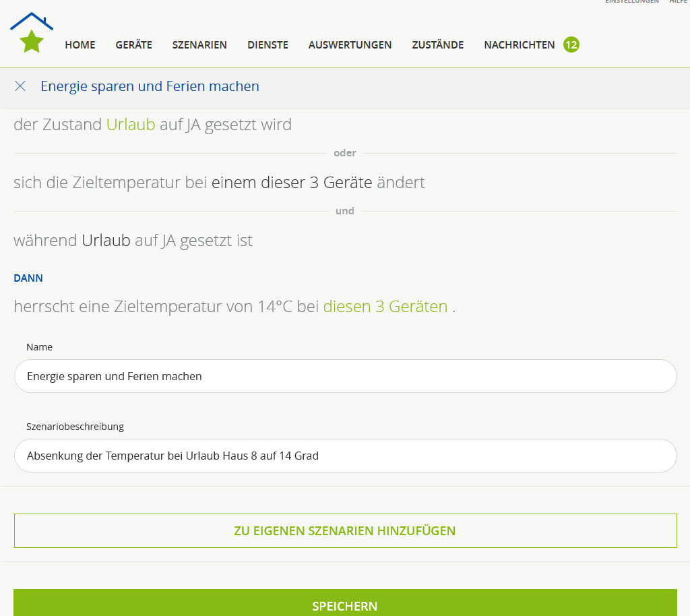This screenshot has width=690, height=616.
Task: Click into the Name input field
Action: coord(345,376)
